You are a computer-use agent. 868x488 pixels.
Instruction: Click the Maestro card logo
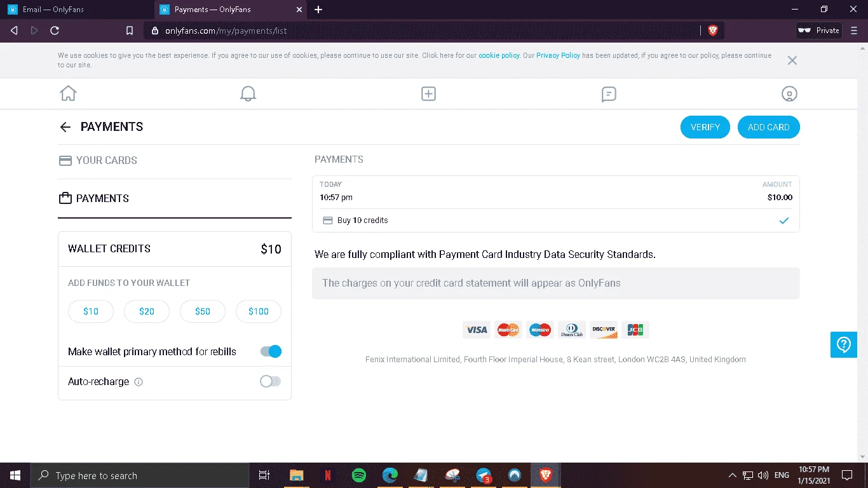tap(540, 330)
